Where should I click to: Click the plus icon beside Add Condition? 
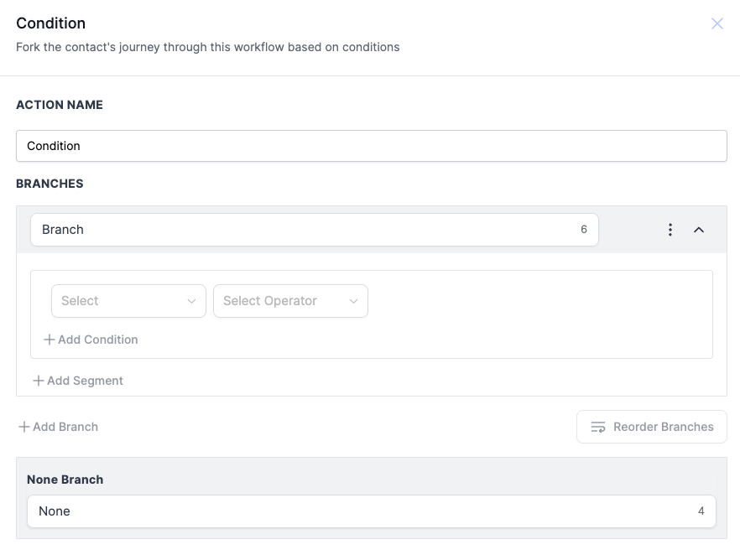pos(49,340)
